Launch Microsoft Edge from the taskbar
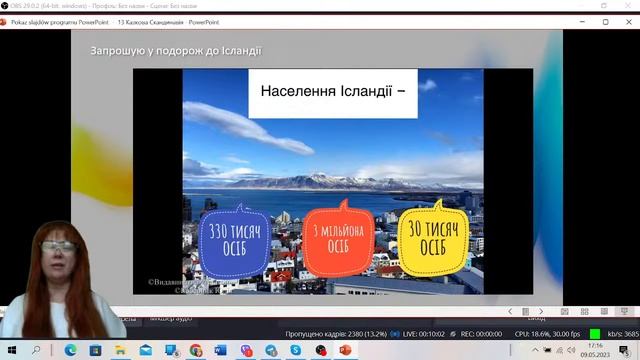The image size is (640, 360). click(70, 350)
